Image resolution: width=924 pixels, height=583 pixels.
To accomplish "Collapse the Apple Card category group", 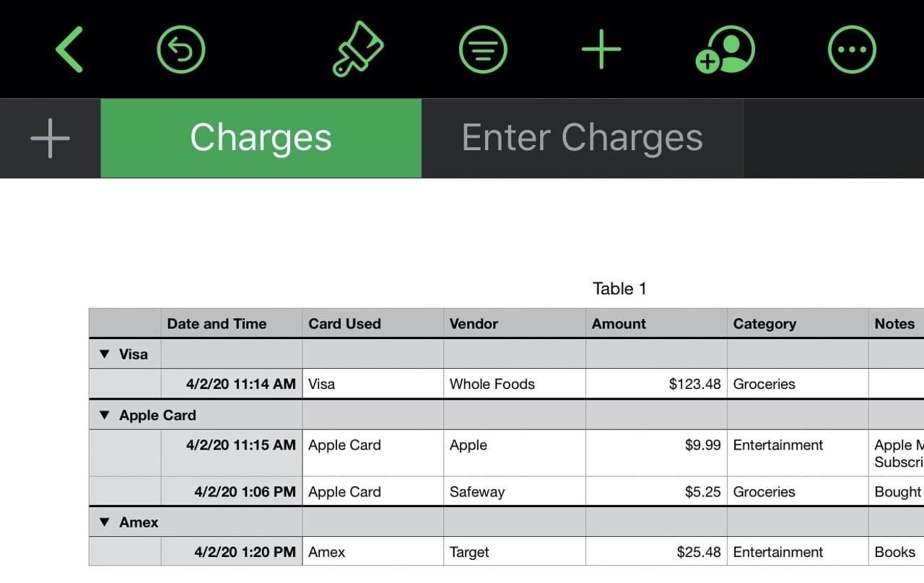I will tap(105, 416).
